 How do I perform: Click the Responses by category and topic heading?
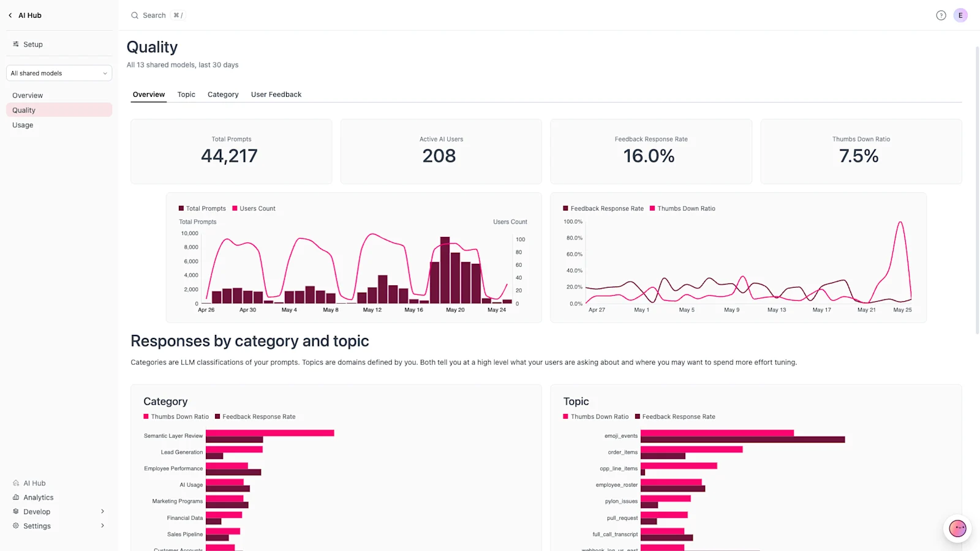(250, 341)
